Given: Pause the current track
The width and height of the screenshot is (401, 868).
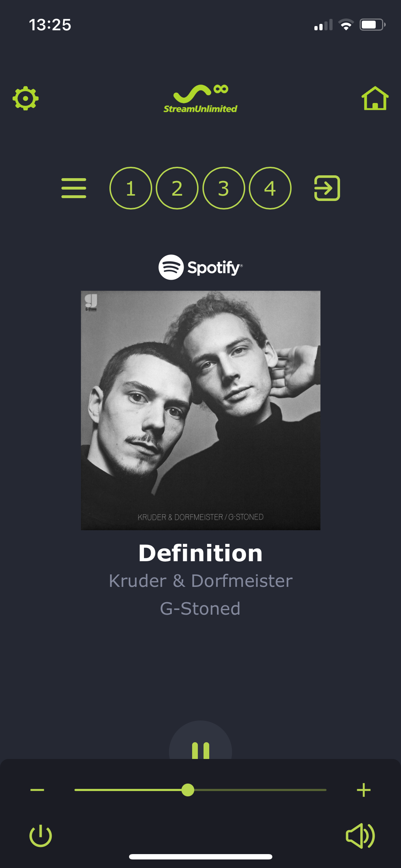Looking at the screenshot, I should coord(200,748).
